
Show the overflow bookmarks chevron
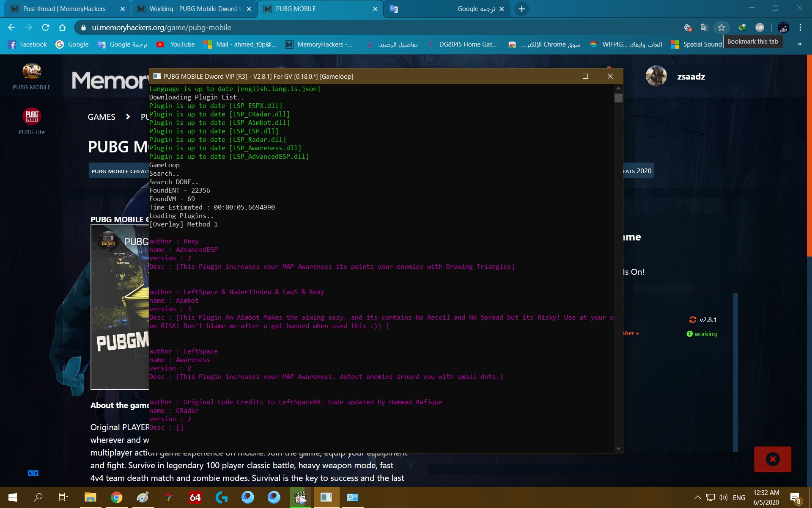coord(800,44)
